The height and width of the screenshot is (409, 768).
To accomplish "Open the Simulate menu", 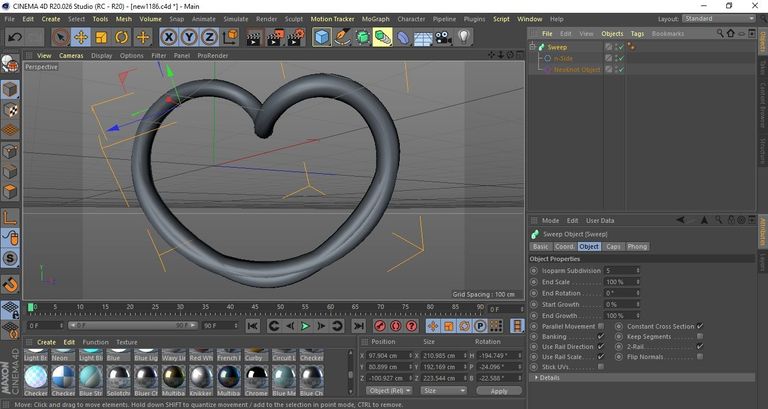I will (x=236, y=19).
